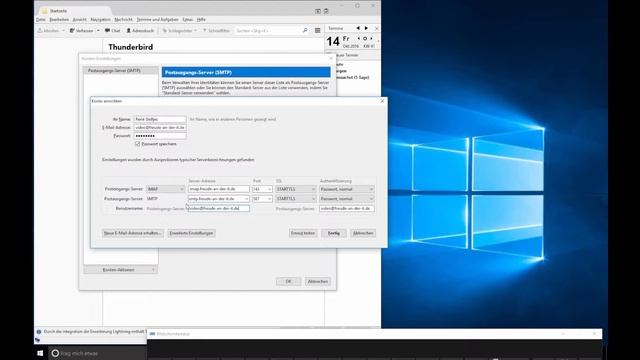
Task: Open the Adressbuch from the toolbar
Action: click(140, 31)
